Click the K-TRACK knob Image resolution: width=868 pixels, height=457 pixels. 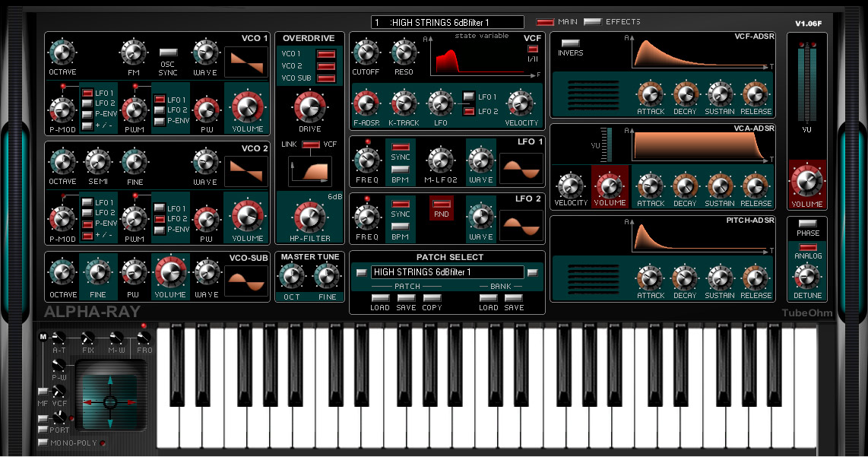(404, 103)
